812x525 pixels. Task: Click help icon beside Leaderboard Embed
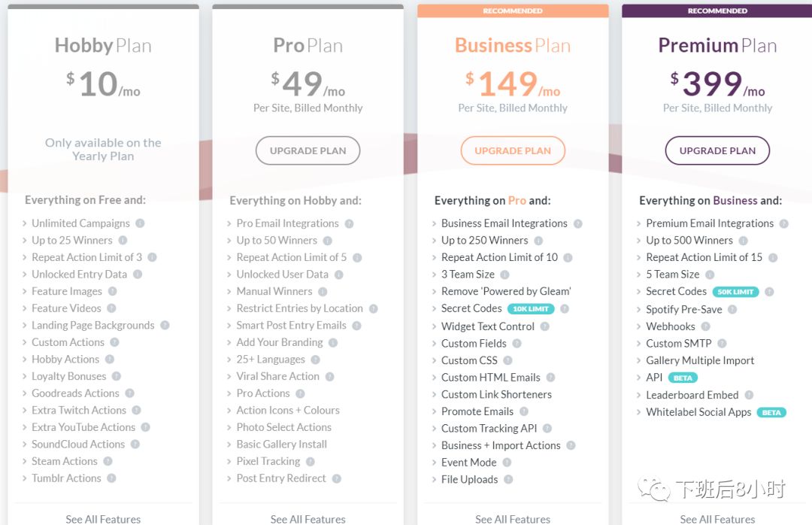click(x=749, y=396)
